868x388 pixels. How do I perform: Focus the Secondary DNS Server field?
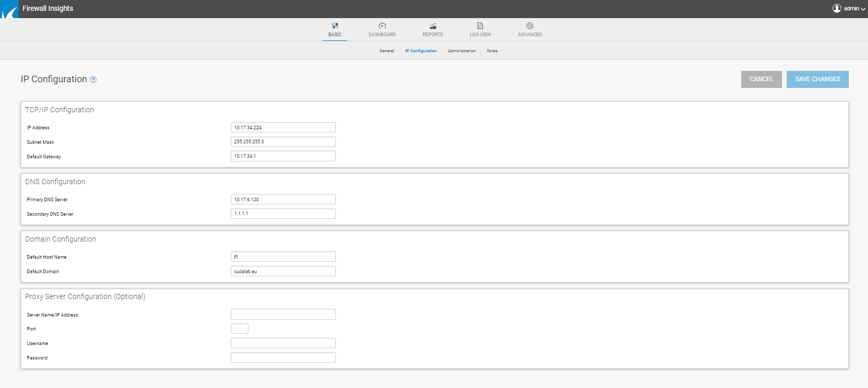[283, 214]
